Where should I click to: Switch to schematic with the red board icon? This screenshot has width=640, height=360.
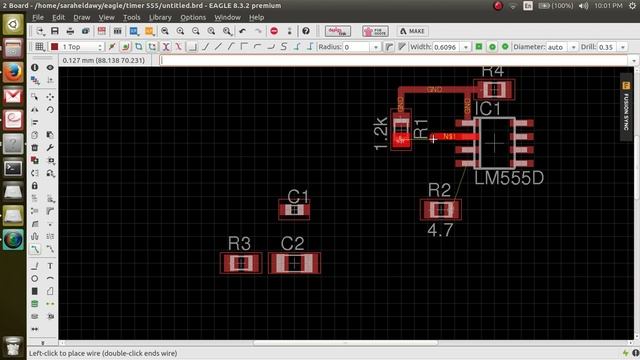pos(102,31)
